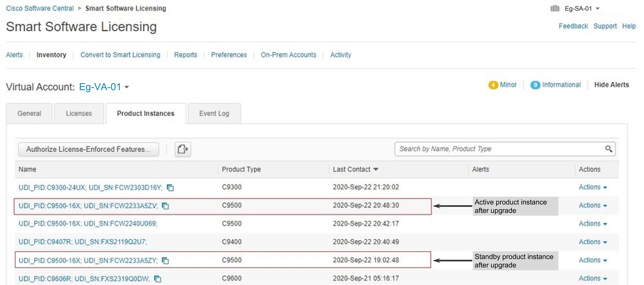Viewport: 644px width, 285px height.
Task: Open the Event Log tab
Action: coord(214,114)
